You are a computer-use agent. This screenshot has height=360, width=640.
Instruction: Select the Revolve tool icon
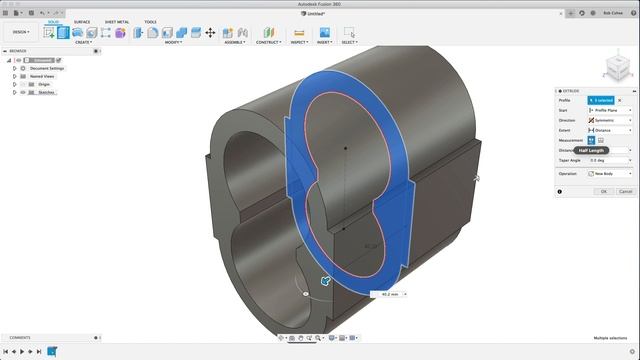click(78, 33)
